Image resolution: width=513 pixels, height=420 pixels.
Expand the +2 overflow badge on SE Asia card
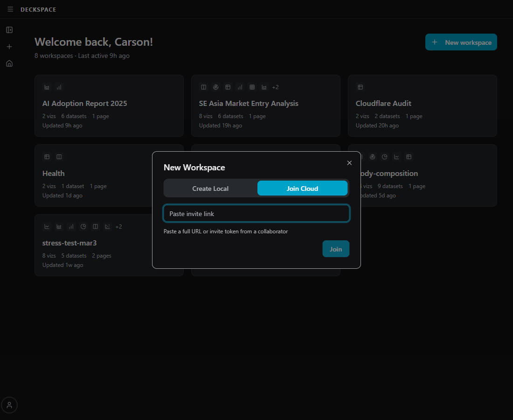[275, 87]
